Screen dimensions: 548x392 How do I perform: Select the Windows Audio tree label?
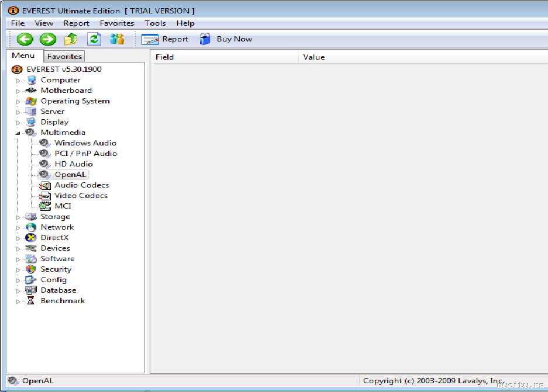[x=85, y=143]
